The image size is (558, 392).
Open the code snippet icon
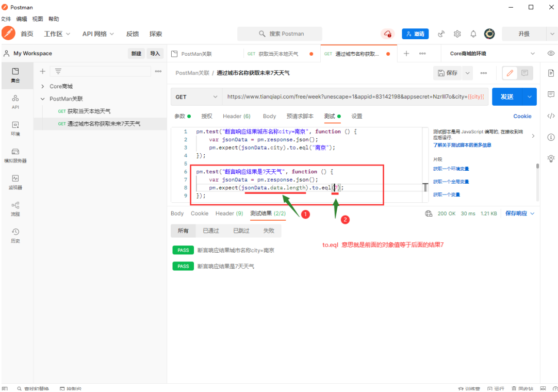551,116
